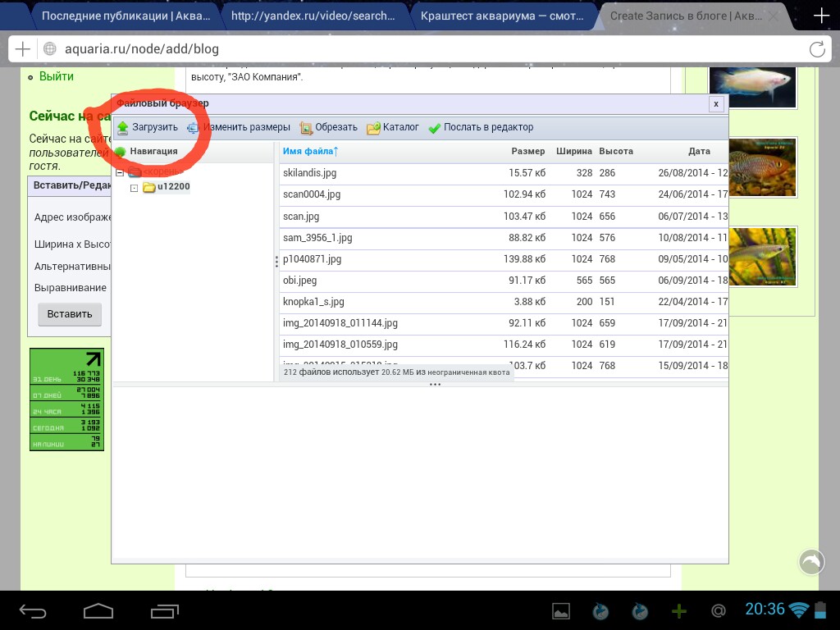840x630 pixels.
Task: Collapse the root folder in navigation tree
Action: click(x=120, y=172)
